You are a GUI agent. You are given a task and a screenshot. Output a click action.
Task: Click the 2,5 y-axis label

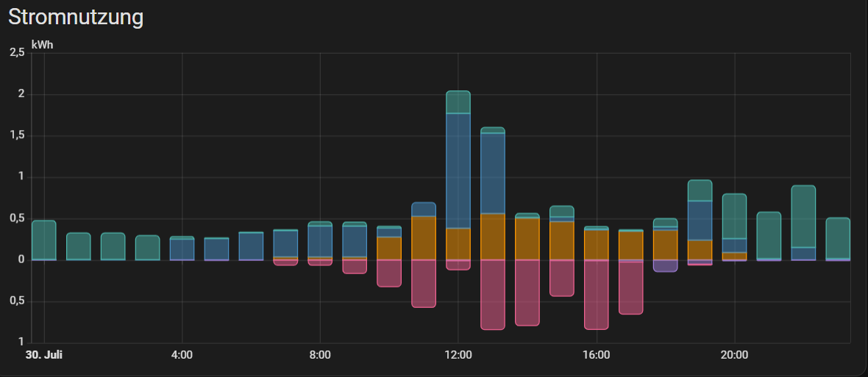(17, 53)
